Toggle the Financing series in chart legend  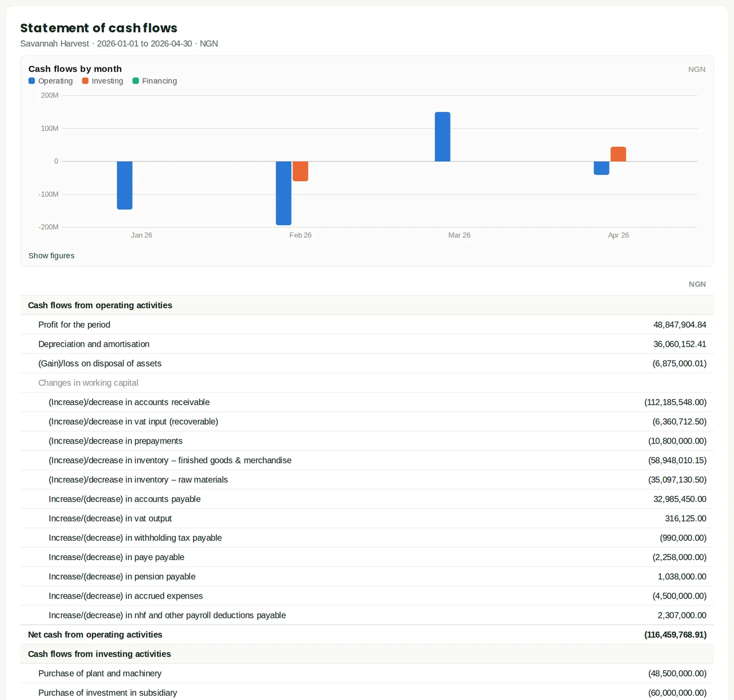pos(155,81)
